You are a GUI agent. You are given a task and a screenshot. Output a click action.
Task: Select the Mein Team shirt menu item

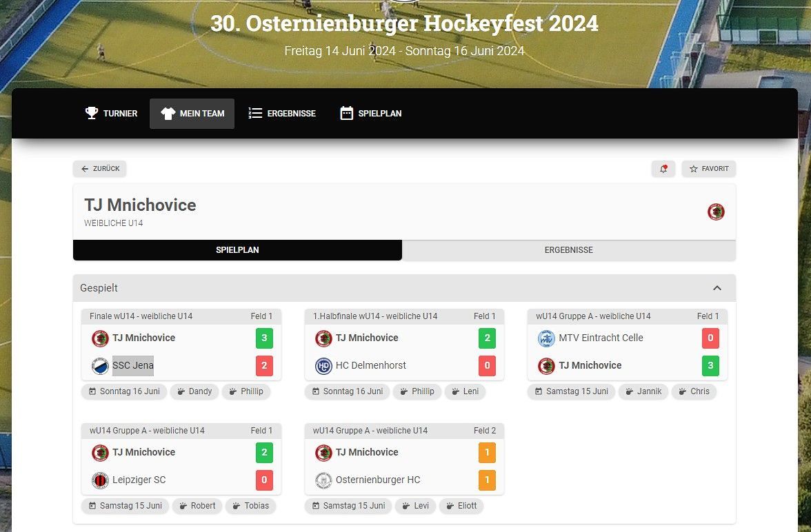(x=192, y=113)
